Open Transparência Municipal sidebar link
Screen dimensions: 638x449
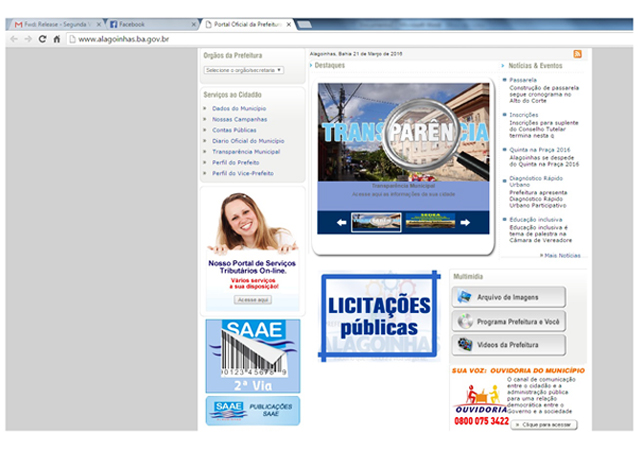tap(246, 151)
